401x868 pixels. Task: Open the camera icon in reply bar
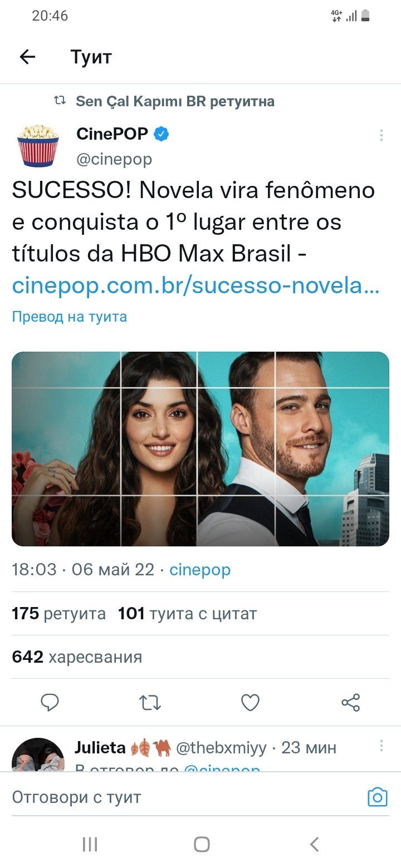click(378, 797)
